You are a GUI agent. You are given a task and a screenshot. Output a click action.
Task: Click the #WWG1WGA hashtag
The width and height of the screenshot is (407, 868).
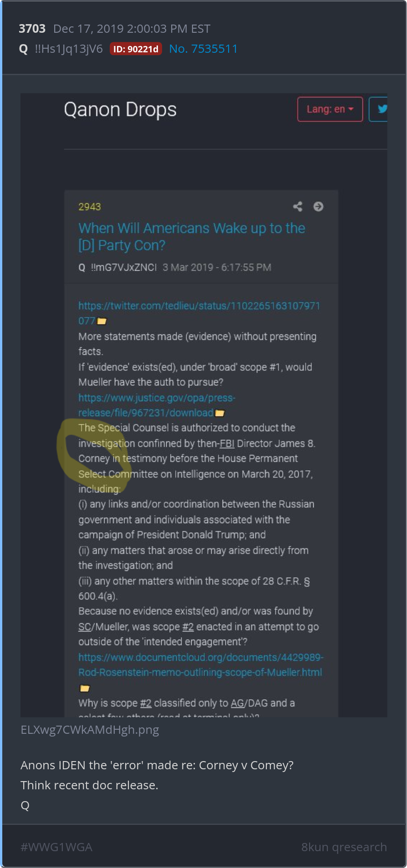click(x=56, y=847)
